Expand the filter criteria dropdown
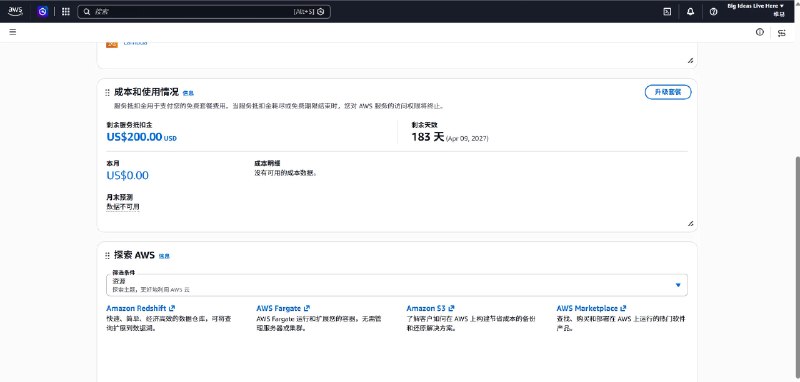Image resolution: width=800 pixels, height=382 pixels. 396,285
